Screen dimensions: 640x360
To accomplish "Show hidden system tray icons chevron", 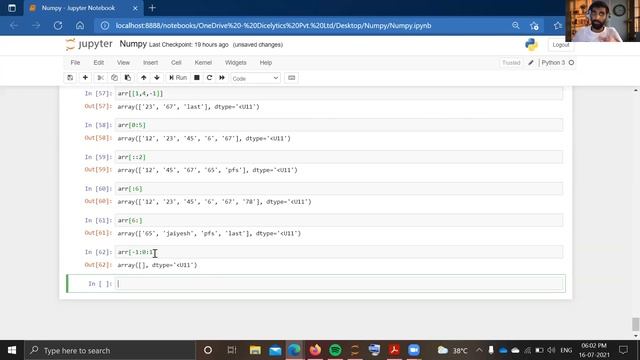I will click(479, 350).
